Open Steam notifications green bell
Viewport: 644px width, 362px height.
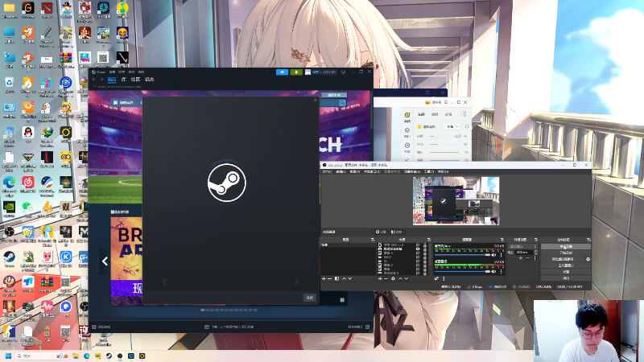[296, 72]
